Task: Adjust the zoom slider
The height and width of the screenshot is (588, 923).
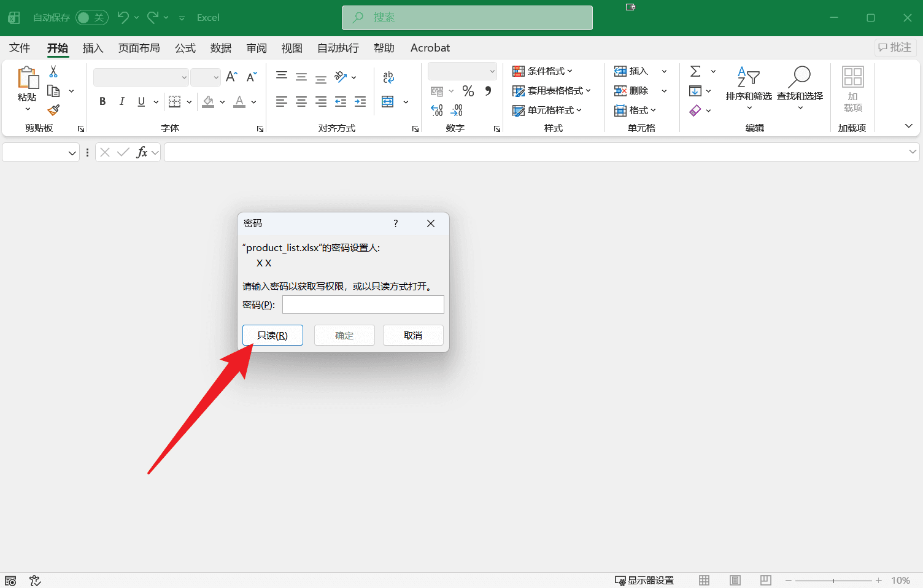Action: point(833,579)
